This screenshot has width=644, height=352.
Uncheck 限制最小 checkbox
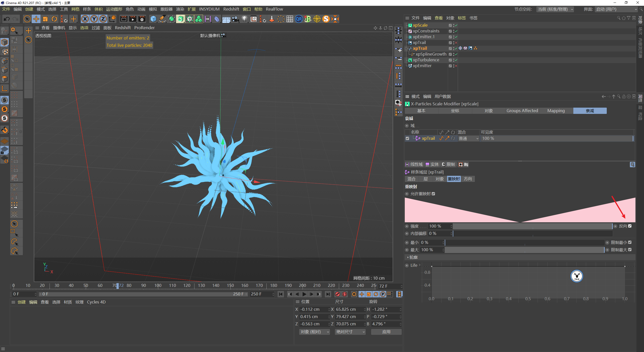(630, 242)
